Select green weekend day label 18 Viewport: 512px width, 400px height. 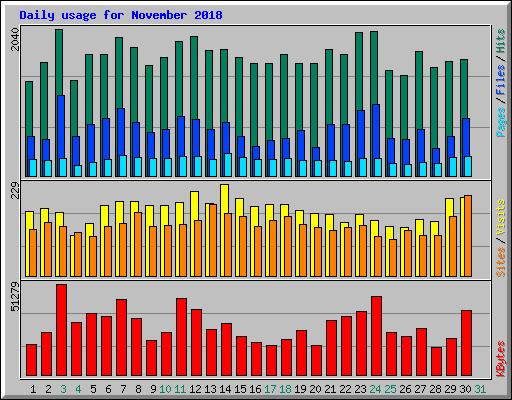[x=285, y=389]
